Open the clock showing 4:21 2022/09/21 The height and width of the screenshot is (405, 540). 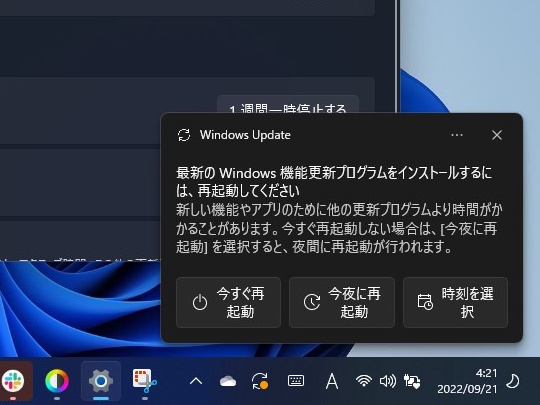coord(467,381)
